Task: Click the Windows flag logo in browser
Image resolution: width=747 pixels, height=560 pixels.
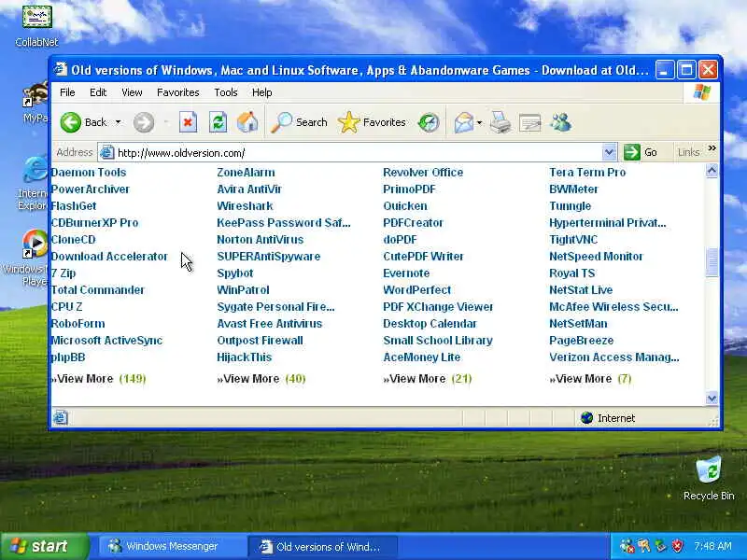Action: click(702, 92)
